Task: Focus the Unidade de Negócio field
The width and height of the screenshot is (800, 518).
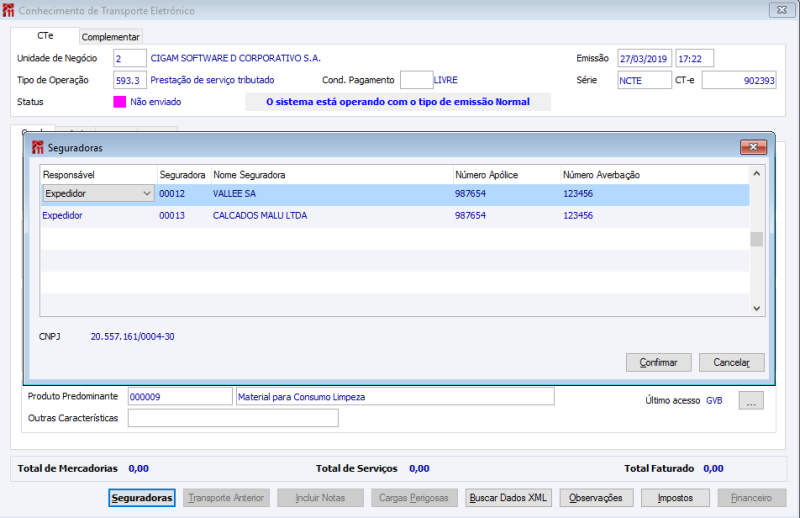Action: pos(130,58)
